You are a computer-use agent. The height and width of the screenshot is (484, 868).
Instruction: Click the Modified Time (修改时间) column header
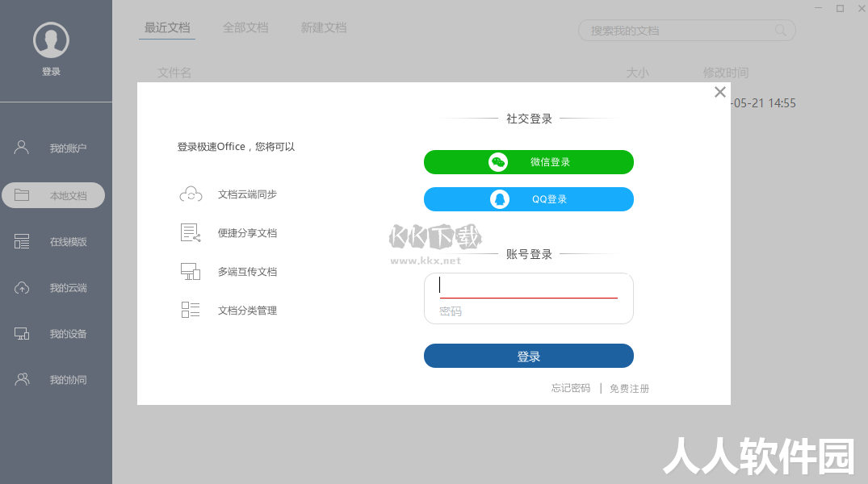point(726,73)
